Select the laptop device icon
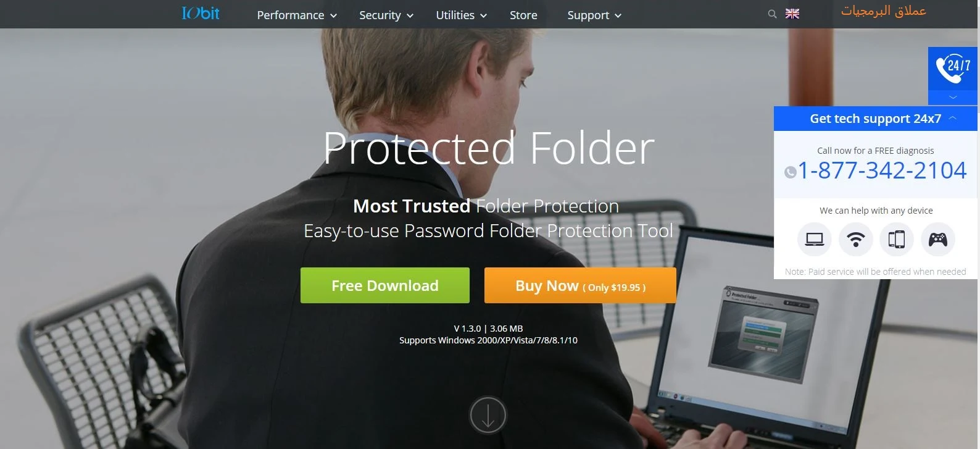Image resolution: width=980 pixels, height=449 pixels. click(x=815, y=239)
